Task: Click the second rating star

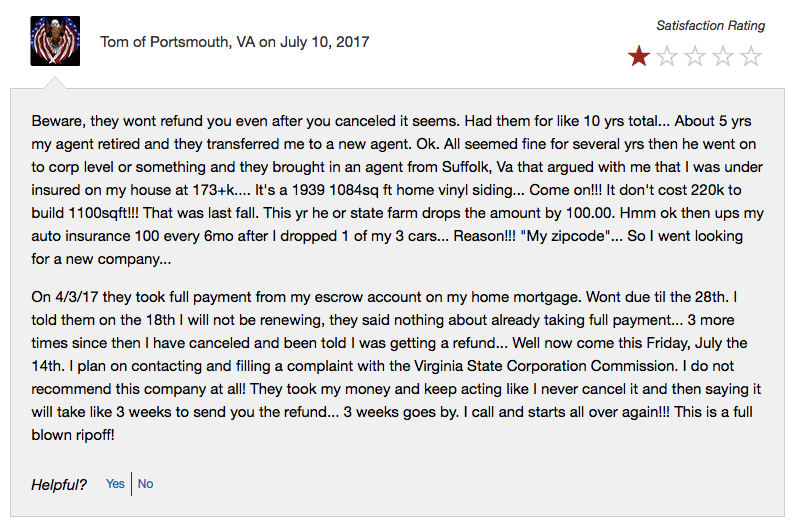Action: [x=667, y=56]
